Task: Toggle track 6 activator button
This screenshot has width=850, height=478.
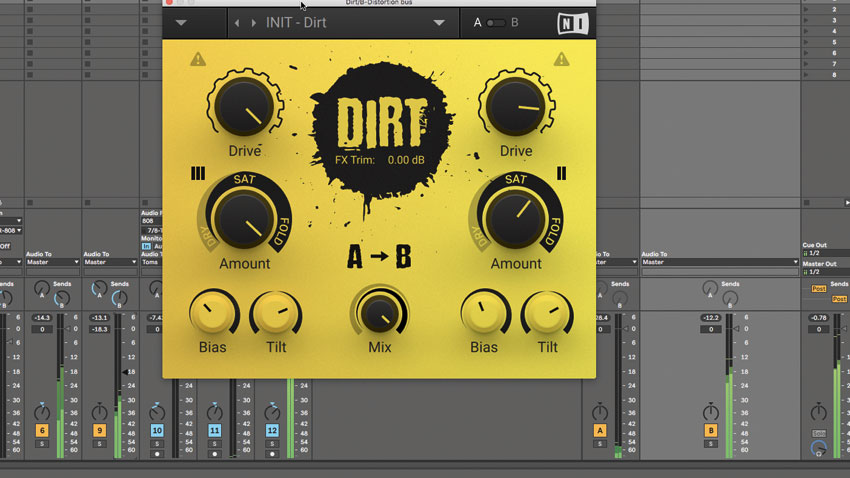Action: coord(42,430)
